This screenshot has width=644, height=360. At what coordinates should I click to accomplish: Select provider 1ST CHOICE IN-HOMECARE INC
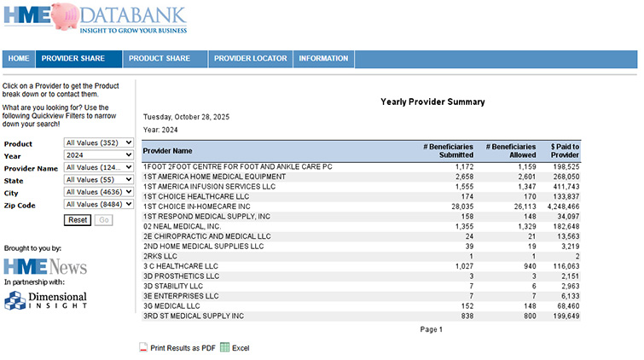tap(197, 206)
